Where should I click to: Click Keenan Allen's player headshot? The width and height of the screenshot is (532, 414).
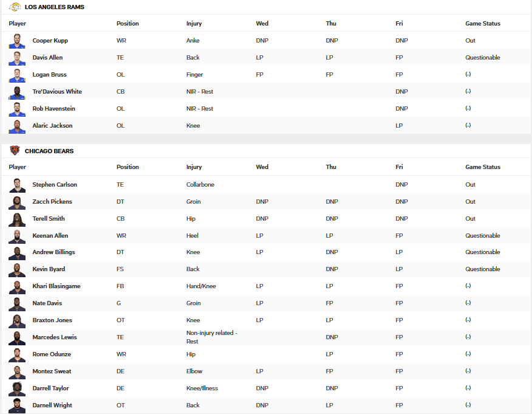tap(17, 236)
